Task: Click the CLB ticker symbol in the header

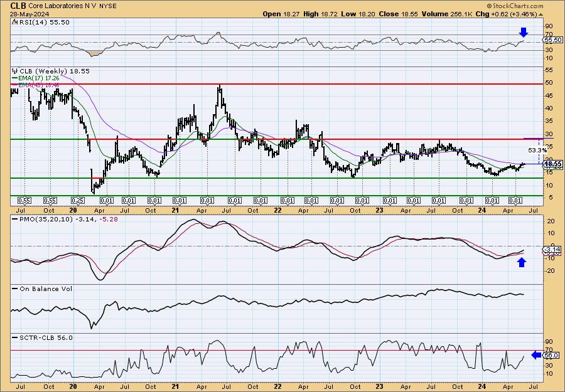Action: pos(18,6)
